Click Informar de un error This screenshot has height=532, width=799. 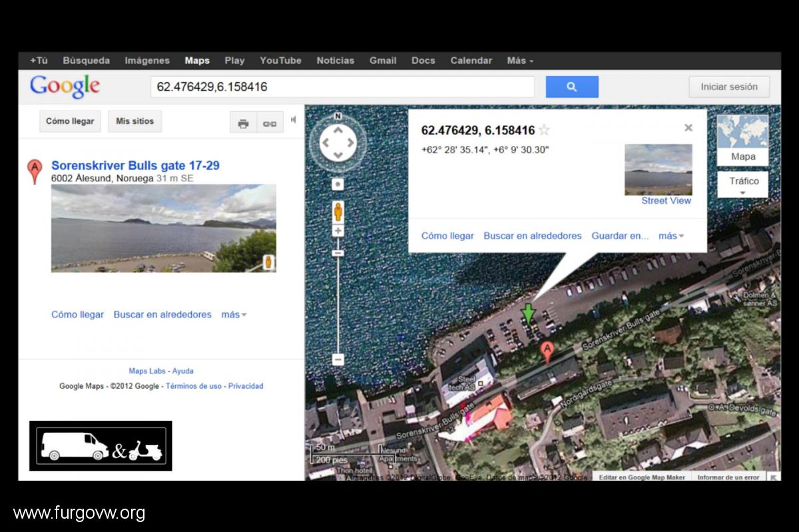pyautogui.click(x=728, y=477)
